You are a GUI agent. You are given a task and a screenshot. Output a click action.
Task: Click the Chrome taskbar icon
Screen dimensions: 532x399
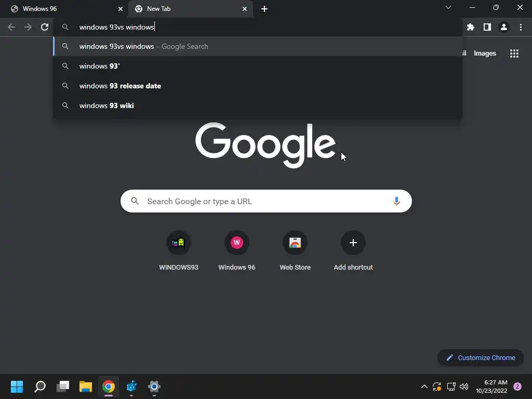coord(109,387)
